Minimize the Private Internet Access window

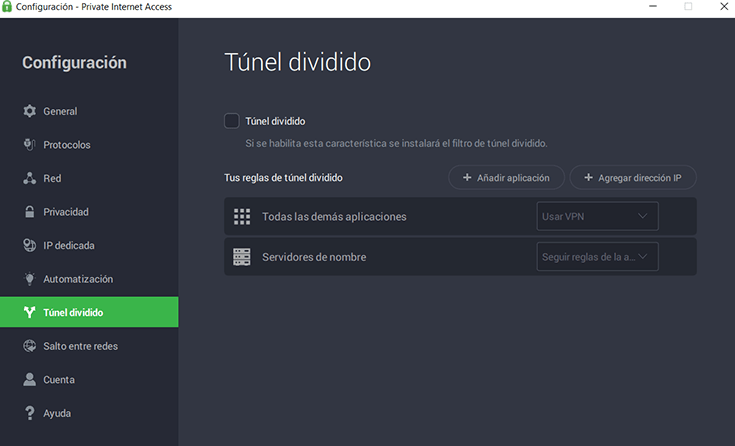pos(652,7)
